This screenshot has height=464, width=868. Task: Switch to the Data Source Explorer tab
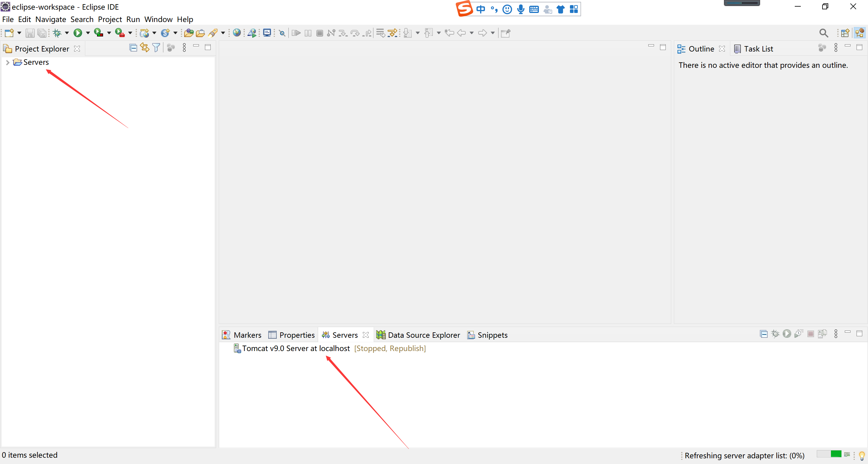point(424,335)
